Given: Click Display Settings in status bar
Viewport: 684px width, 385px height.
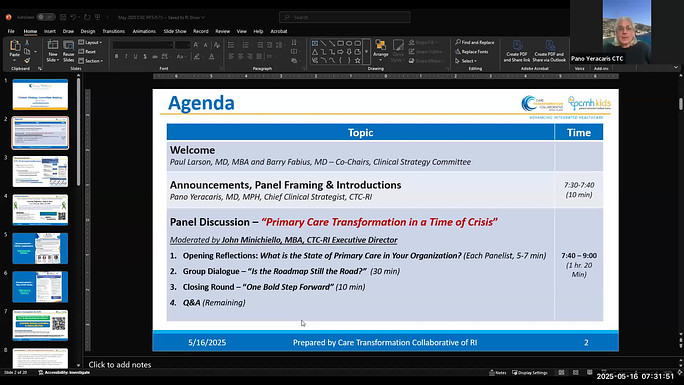Looking at the screenshot, I should 530,372.
